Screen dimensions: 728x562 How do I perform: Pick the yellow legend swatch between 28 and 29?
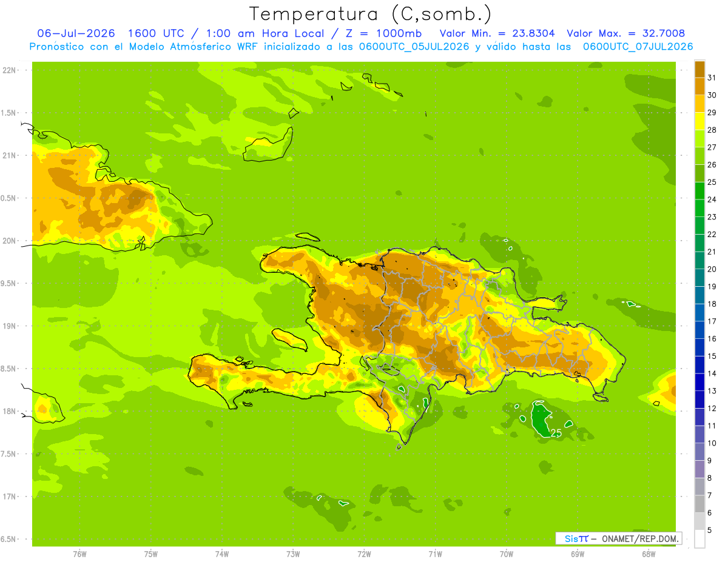pyautogui.click(x=699, y=121)
